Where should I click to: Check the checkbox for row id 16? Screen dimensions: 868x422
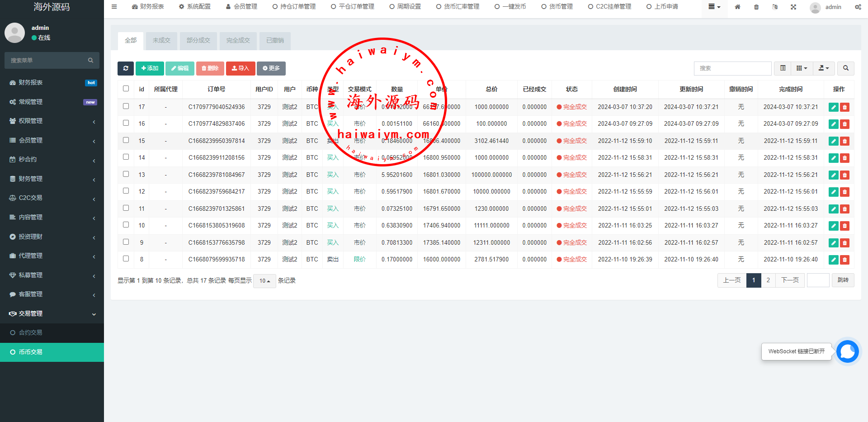pyautogui.click(x=126, y=123)
